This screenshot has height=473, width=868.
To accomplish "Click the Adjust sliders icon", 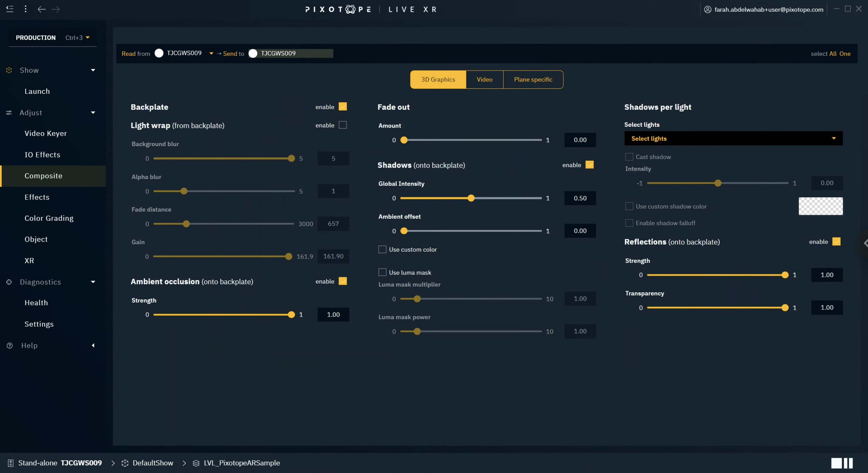I will pos(9,113).
